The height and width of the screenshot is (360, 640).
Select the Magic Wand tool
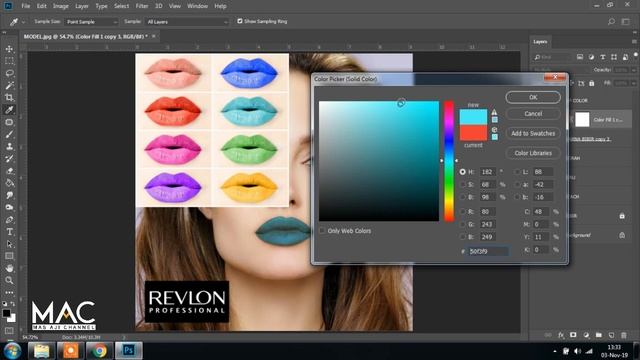[x=9, y=85]
